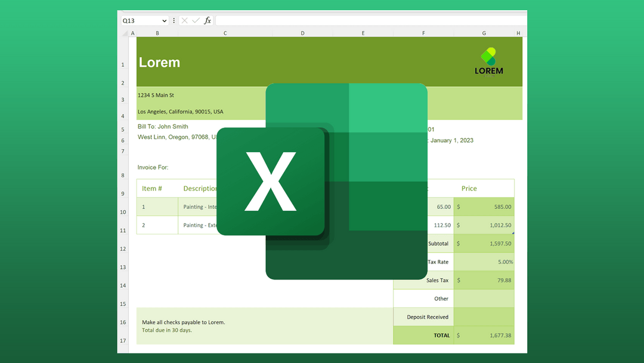Click the Cancel (X) icon in the formula bar

click(x=185, y=20)
